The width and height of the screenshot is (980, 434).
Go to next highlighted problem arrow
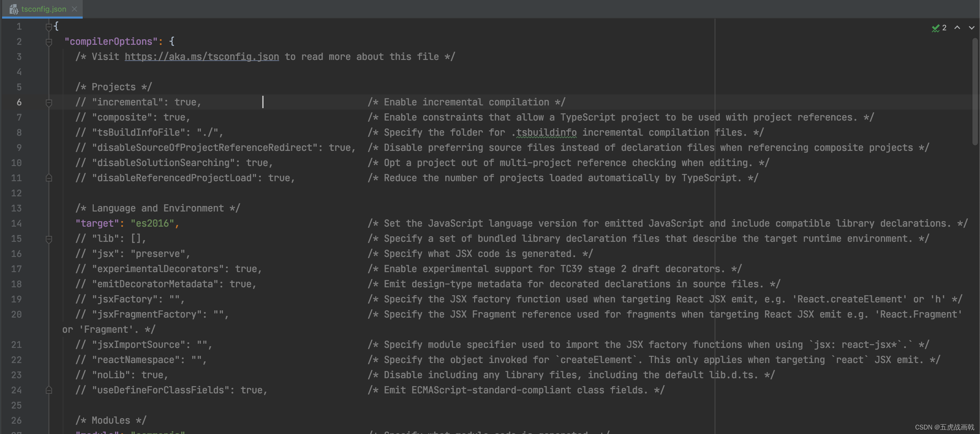pyautogui.click(x=972, y=28)
